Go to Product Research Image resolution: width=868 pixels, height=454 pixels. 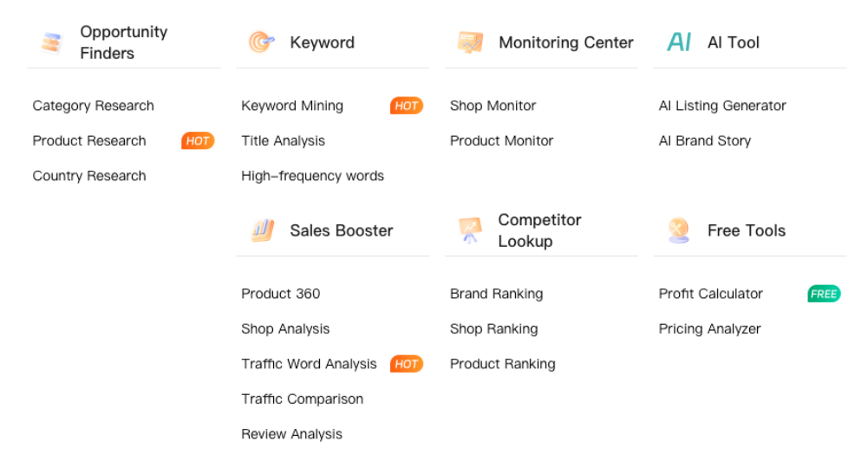coord(89,140)
